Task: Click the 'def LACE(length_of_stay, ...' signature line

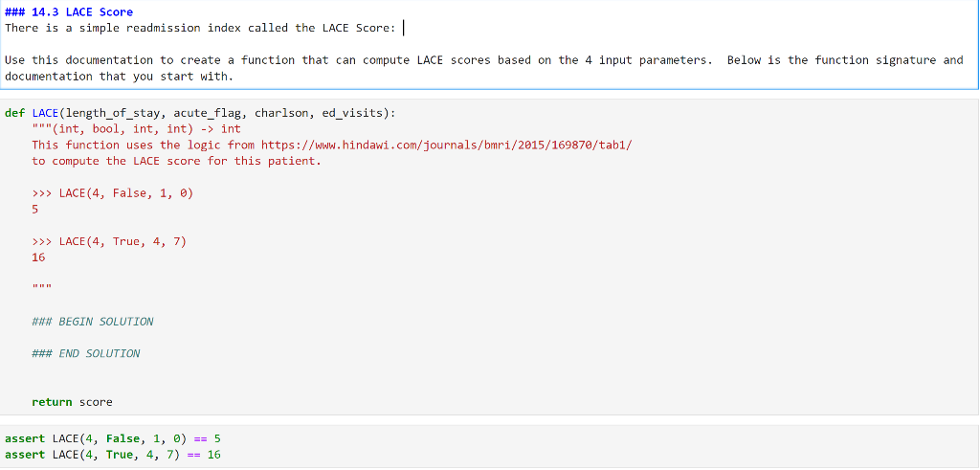Action: (200, 113)
